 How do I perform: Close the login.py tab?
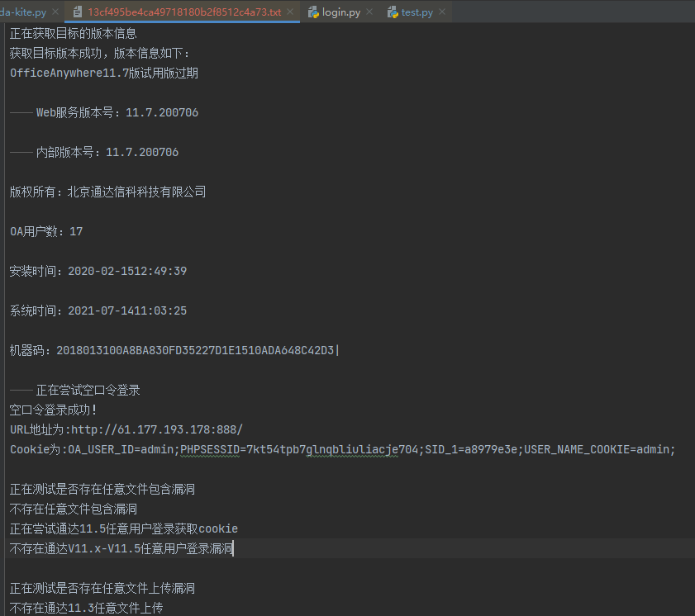click(369, 12)
